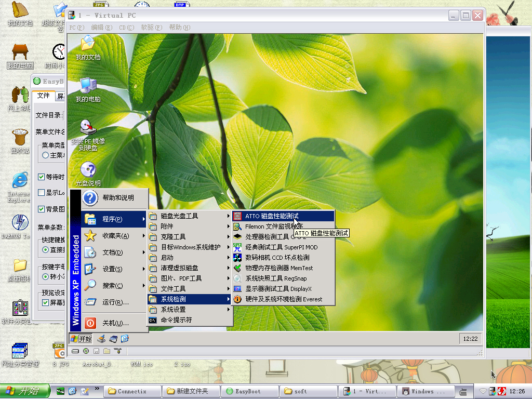The width and height of the screenshot is (532, 399).
Task: Click the shared folder icon in Virtual PC status bar
Action: click(107, 351)
